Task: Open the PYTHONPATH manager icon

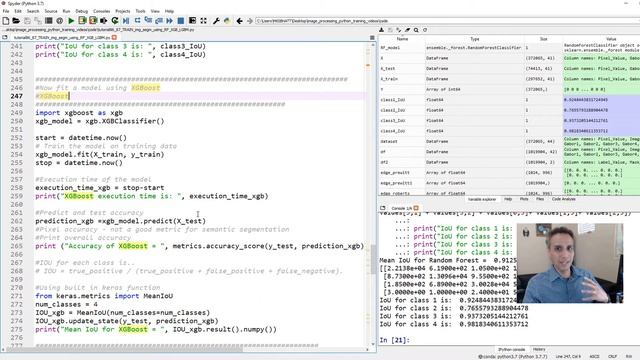Action: pyautogui.click(x=227, y=20)
